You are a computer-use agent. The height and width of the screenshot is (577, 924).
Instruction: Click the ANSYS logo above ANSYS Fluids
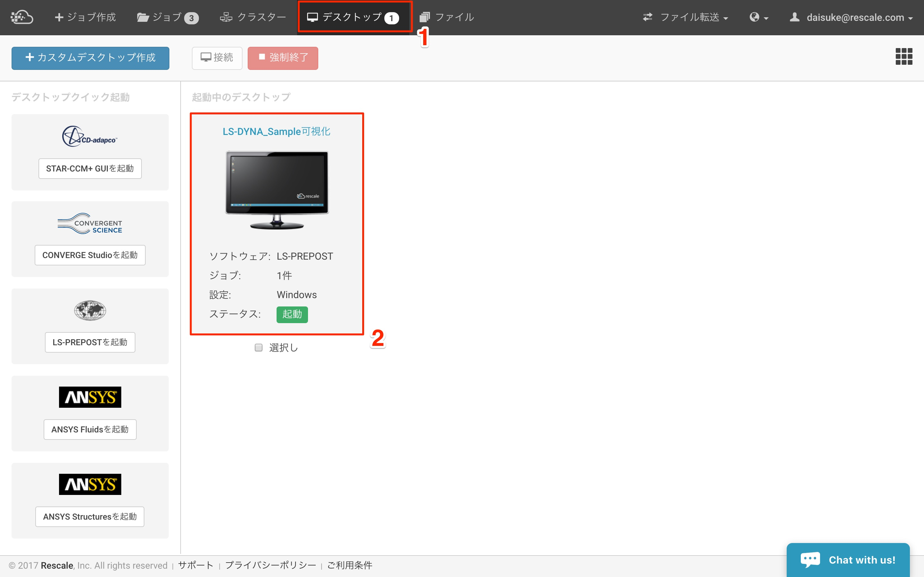(x=90, y=397)
